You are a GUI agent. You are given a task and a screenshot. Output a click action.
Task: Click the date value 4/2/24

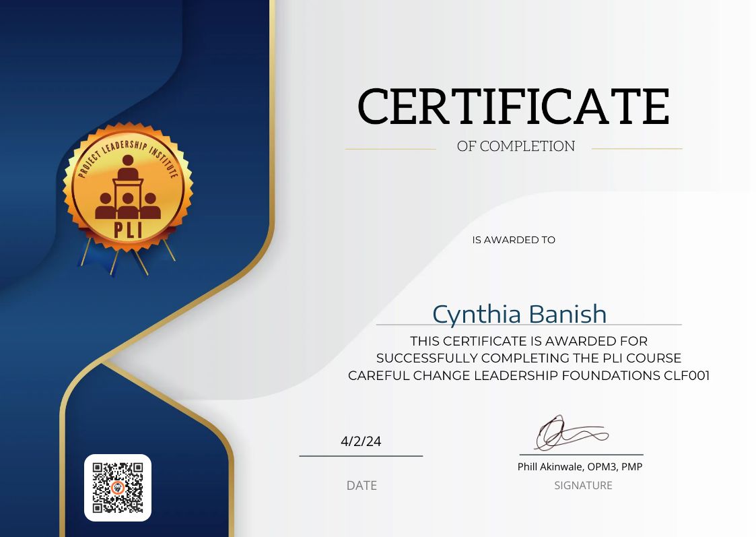[x=361, y=441]
